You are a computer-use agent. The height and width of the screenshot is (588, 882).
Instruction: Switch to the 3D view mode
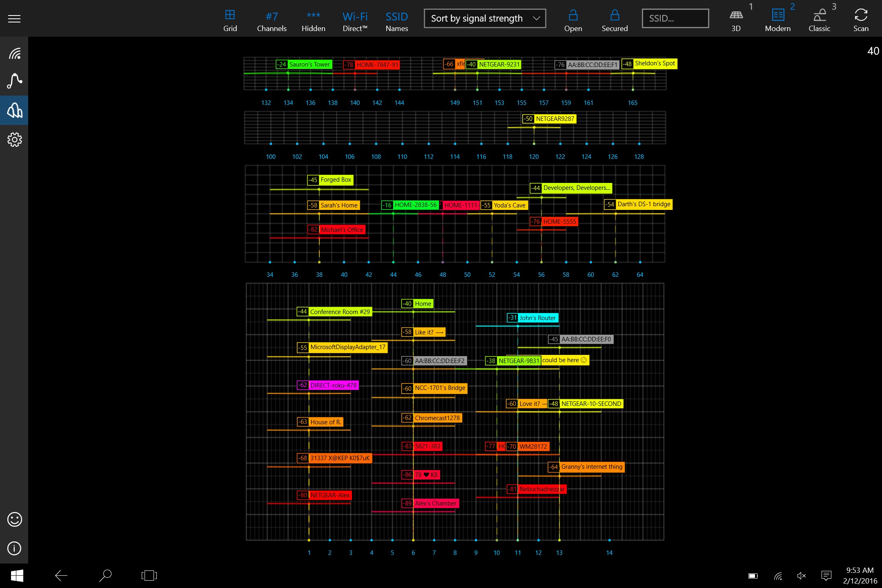click(x=736, y=20)
